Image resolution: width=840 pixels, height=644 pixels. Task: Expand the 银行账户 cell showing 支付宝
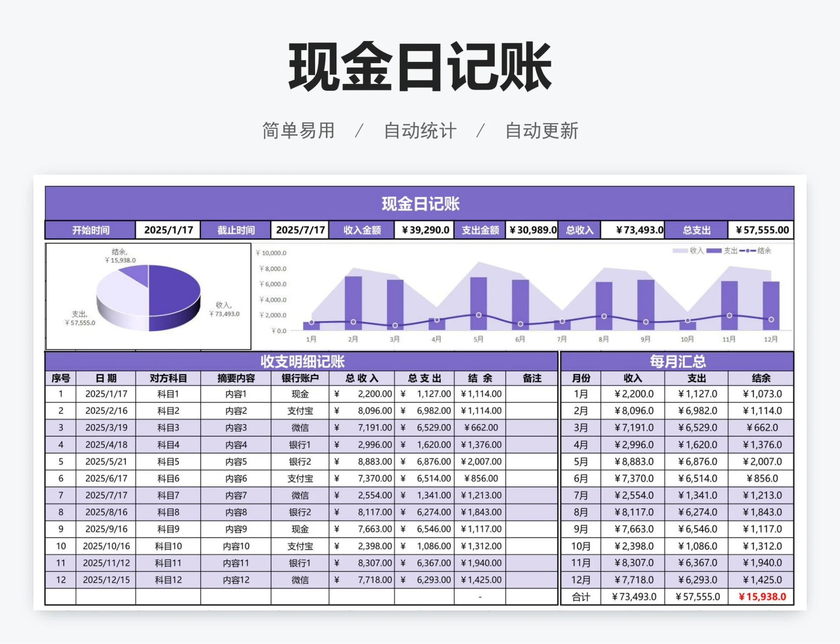click(300, 411)
